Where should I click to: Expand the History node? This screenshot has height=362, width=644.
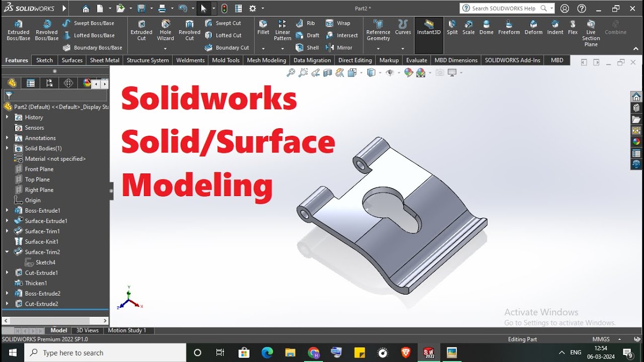point(7,117)
